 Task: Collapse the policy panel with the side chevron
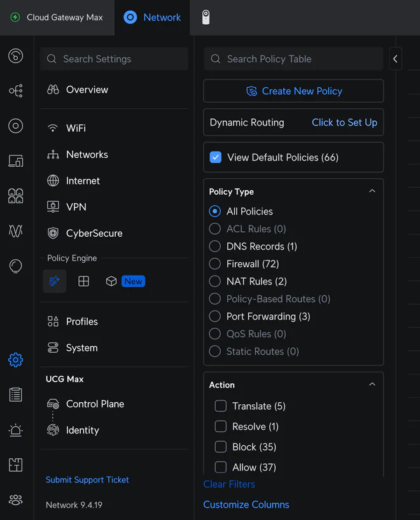pos(395,59)
